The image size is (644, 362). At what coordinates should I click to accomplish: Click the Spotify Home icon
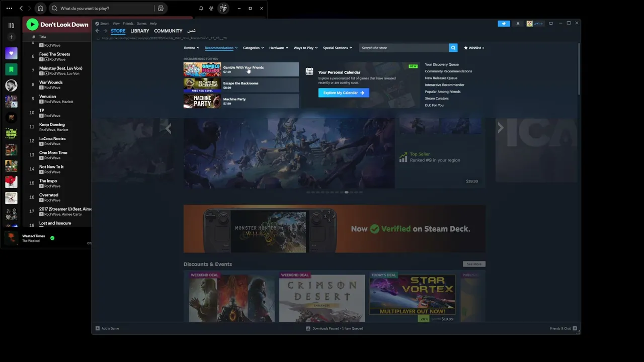pos(40,9)
